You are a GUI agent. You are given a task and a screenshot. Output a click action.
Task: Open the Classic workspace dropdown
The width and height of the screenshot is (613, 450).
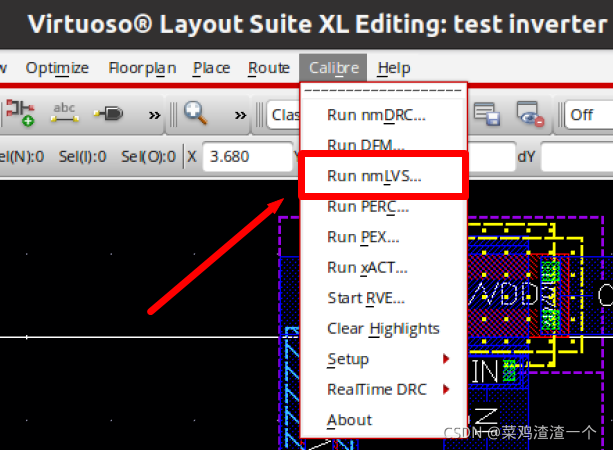click(x=284, y=115)
